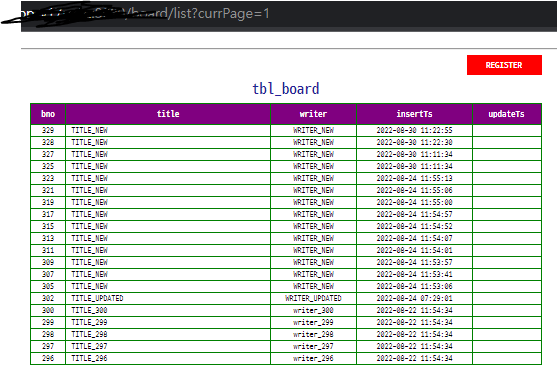Click bno cell 302

[x=48, y=298]
